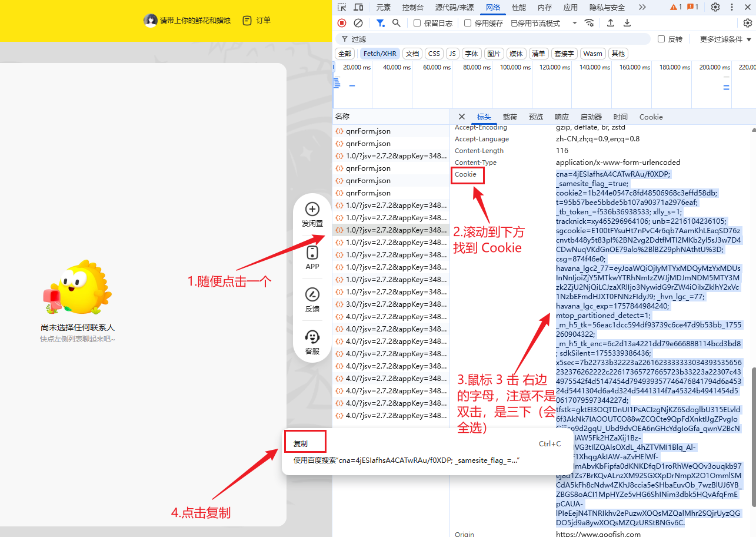Screen dimensions: 756x537
Task: Select 复制 in the context menu
Action: [x=301, y=443]
